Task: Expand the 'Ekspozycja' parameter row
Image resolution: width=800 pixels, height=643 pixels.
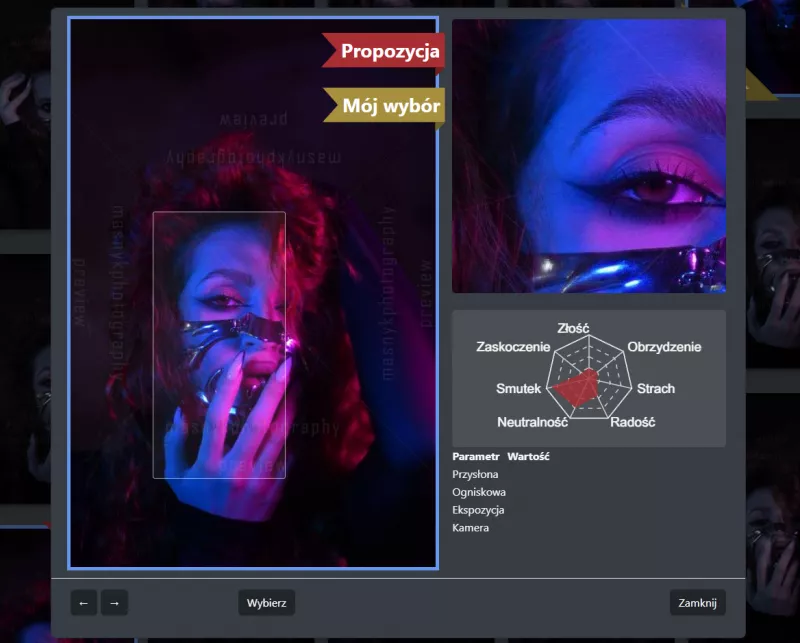Action: click(x=480, y=510)
